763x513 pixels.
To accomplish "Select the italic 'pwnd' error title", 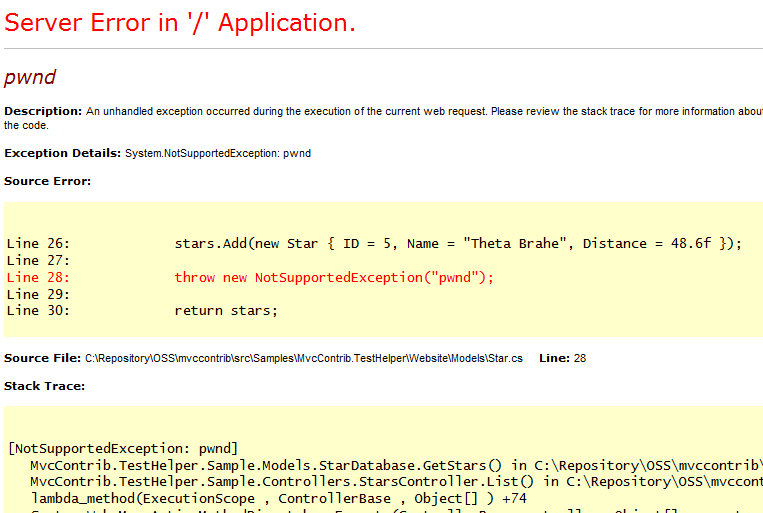I will pyautogui.click(x=30, y=77).
